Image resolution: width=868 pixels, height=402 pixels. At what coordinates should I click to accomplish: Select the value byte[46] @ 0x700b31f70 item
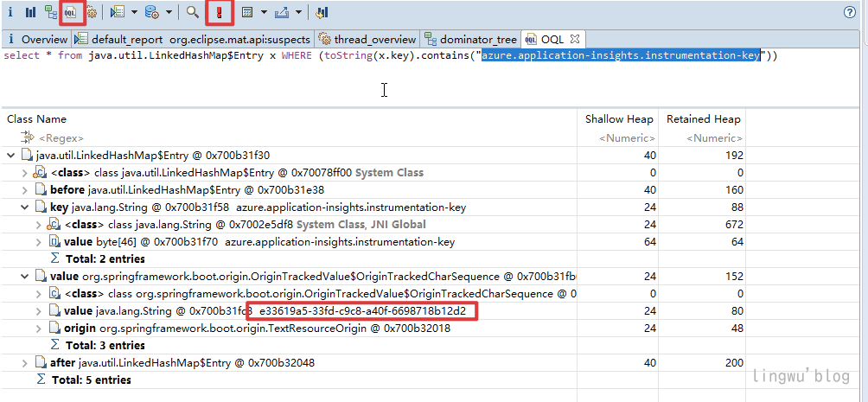coord(259,242)
